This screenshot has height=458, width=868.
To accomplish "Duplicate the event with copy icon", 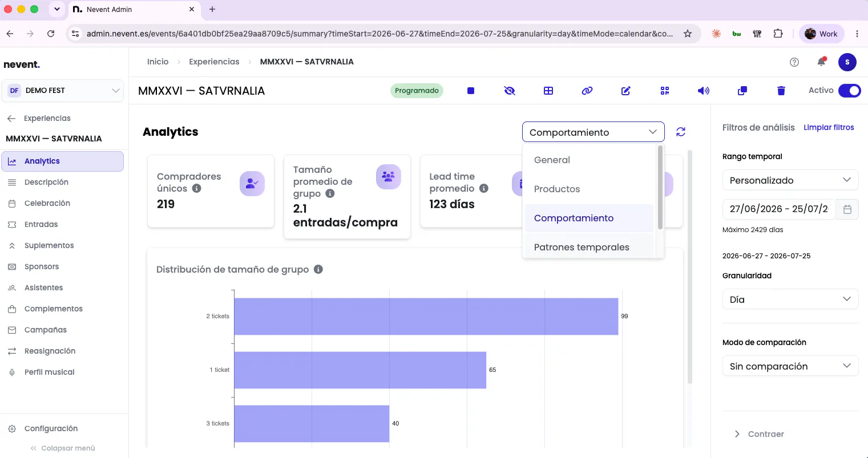I will (742, 91).
